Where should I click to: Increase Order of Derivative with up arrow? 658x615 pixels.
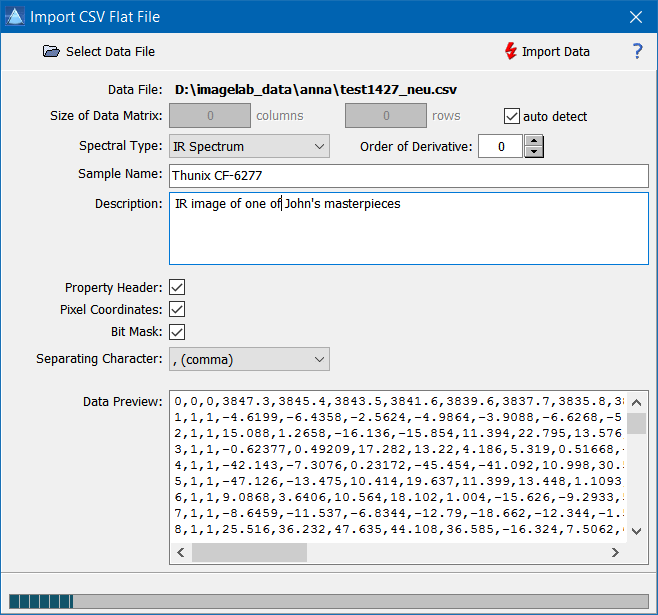point(534,141)
